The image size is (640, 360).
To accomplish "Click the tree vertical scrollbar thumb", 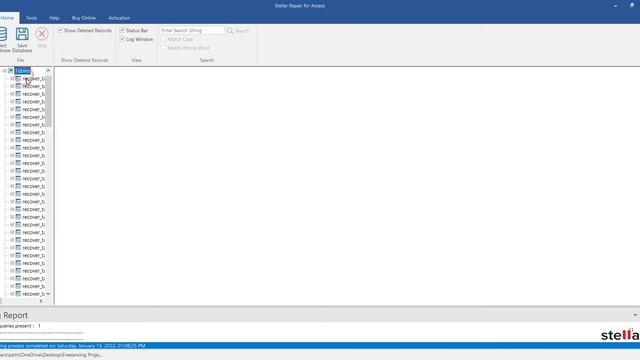I will point(48,100).
